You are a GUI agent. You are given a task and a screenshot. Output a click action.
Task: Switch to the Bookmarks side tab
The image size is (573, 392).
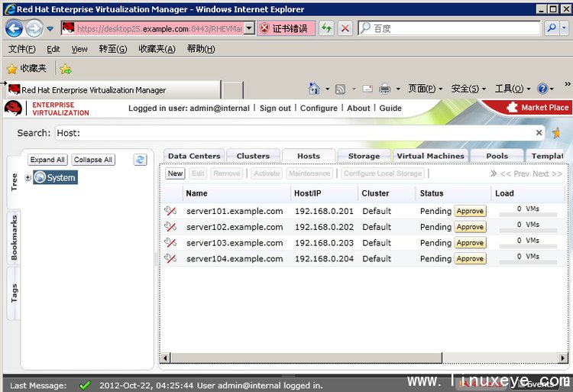[x=14, y=238]
